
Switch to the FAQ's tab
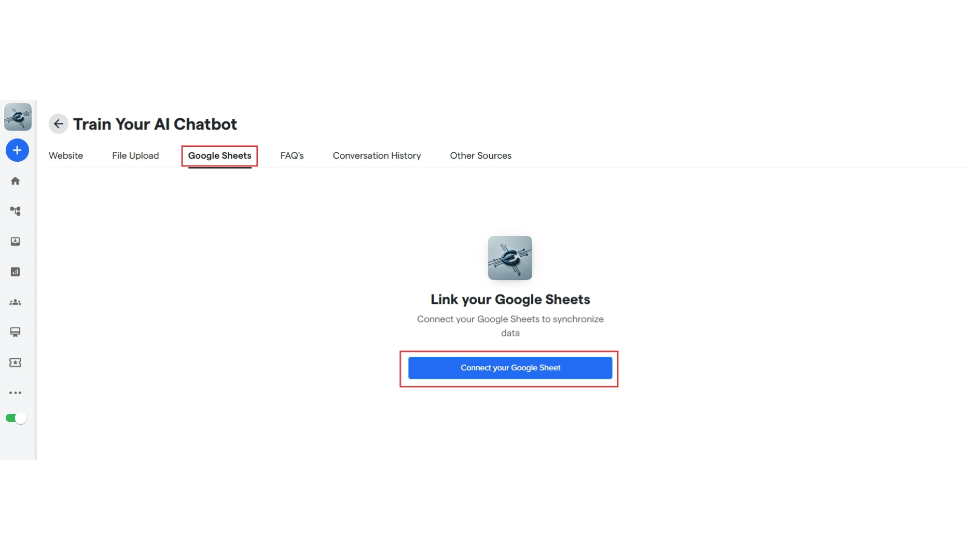[292, 156]
